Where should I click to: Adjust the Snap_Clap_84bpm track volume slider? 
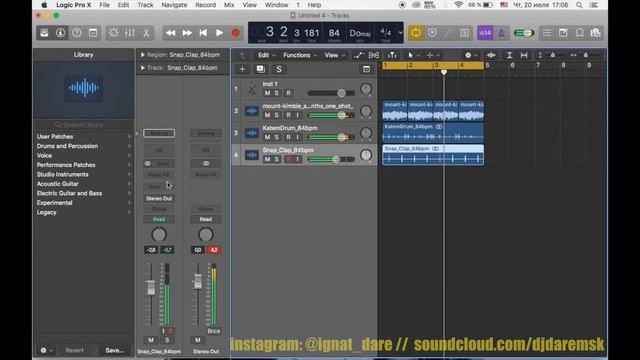pos(331,159)
